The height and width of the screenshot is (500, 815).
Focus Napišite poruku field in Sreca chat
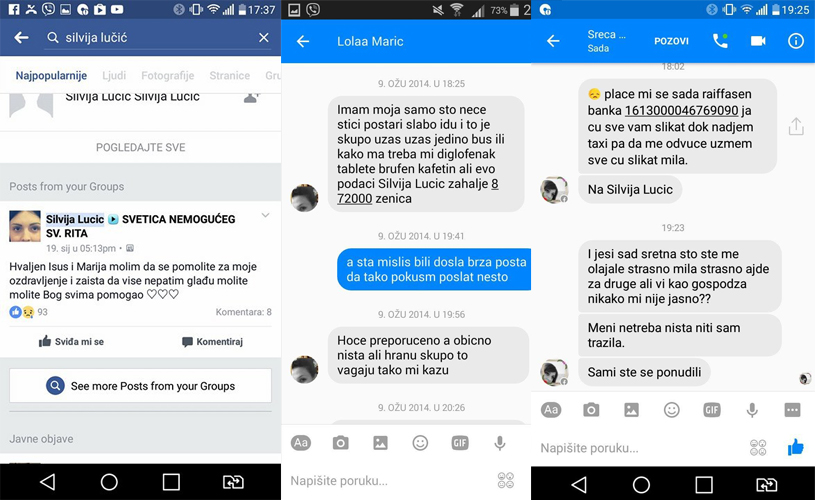[x=639, y=448]
